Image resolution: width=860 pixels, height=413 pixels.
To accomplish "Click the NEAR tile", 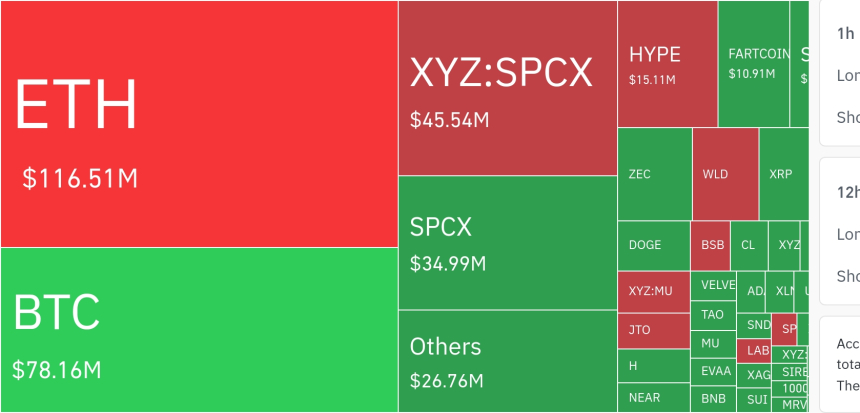I will [654, 398].
